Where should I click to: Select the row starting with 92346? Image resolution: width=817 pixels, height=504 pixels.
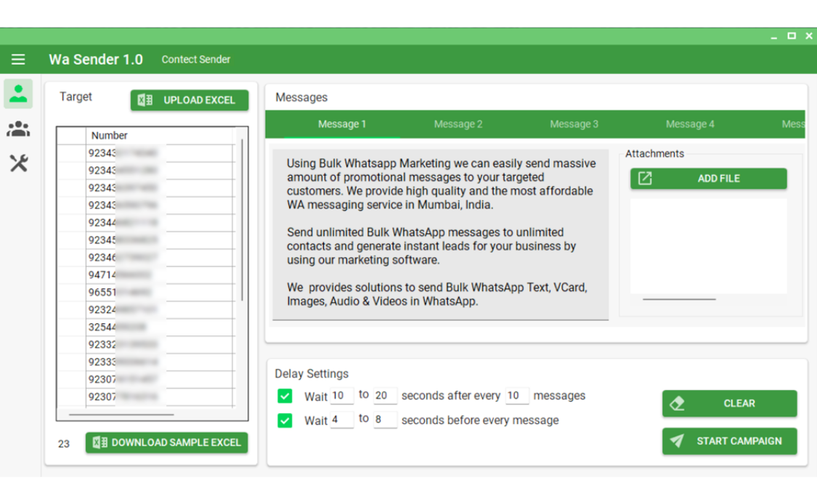point(146,258)
